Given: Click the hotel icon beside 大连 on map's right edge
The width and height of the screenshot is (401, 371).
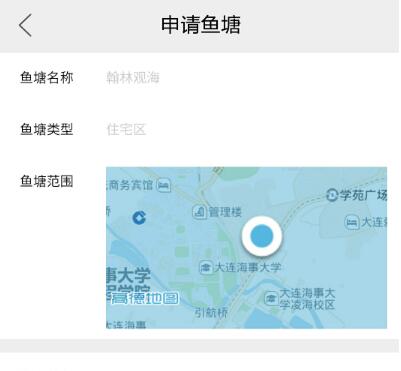Looking at the screenshot, I should click(x=351, y=222).
